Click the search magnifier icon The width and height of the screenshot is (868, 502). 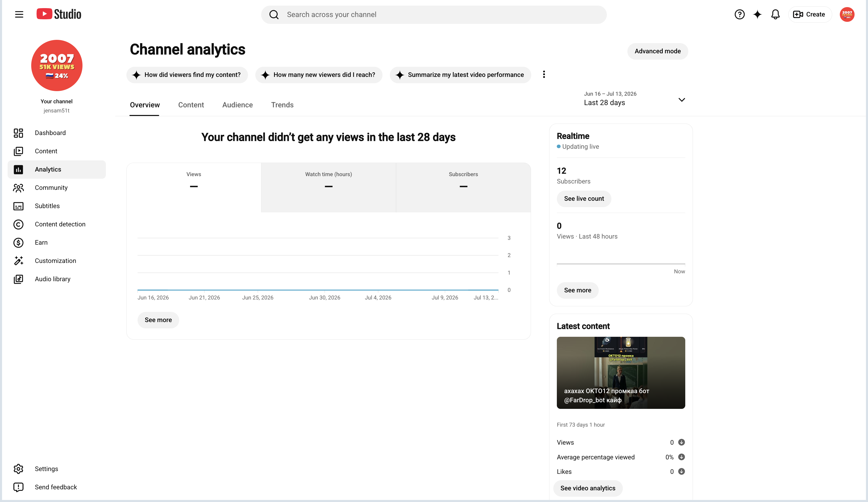[x=274, y=14]
